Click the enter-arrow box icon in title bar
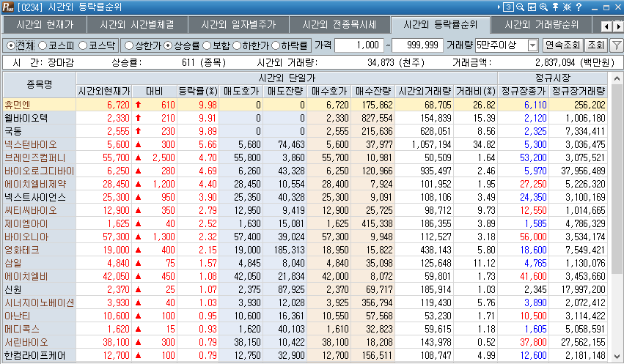Image resolution: width=624 pixels, height=364 pixels. coord(532,7)
